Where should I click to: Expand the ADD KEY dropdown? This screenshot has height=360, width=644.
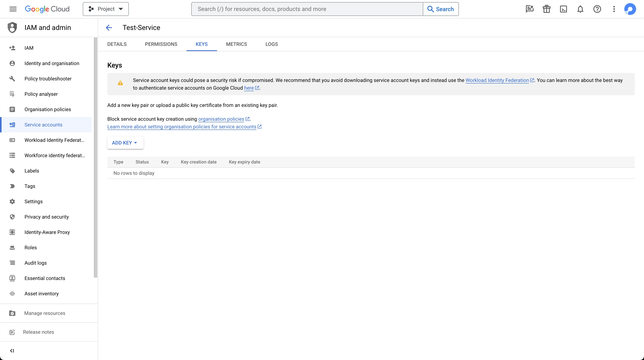(125, 143)
